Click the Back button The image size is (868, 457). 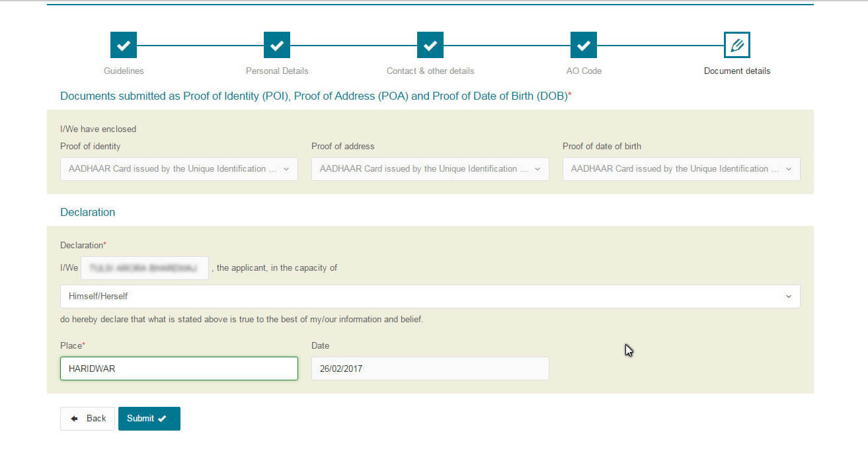tap(87, 418)
